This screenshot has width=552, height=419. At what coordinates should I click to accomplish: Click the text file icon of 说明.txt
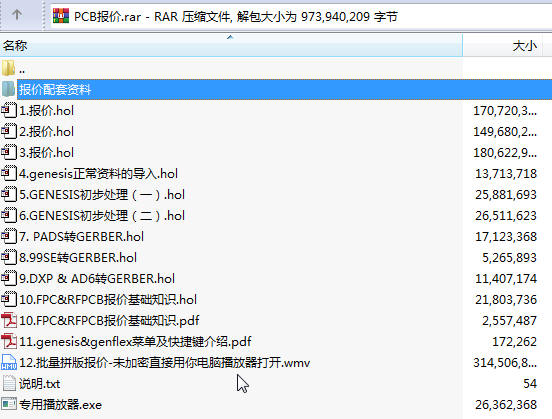(x=9, y=383)
